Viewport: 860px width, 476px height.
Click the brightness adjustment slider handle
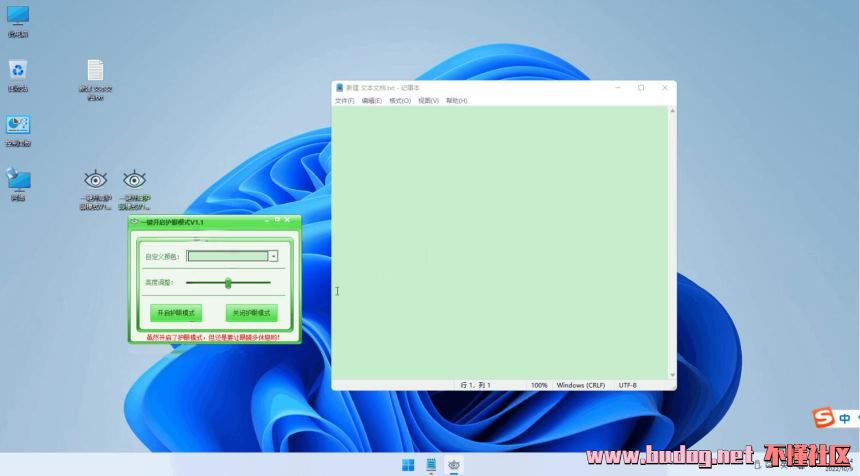228,283
